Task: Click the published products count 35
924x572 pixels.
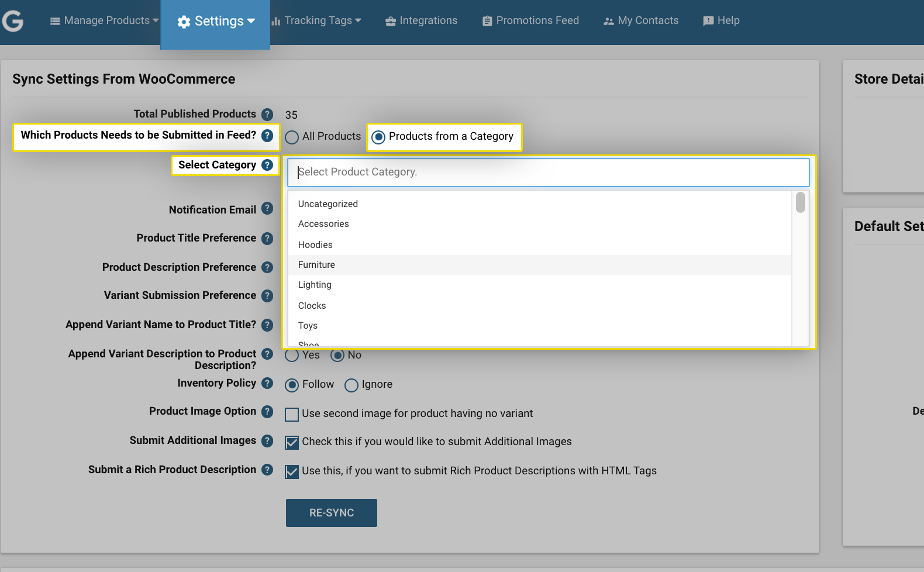Action: point(291,115)
